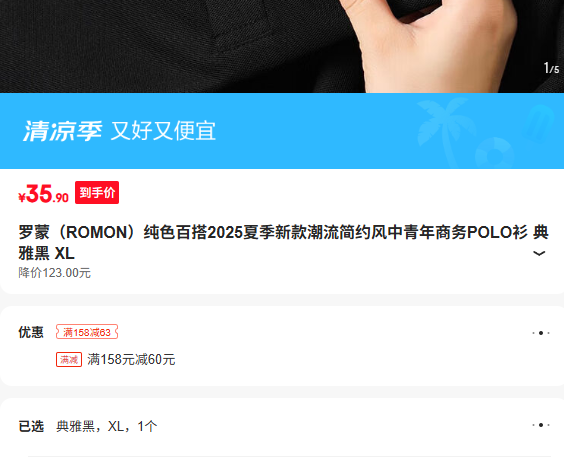Open the 已选 典雅黑, XL, 1个 selection row

284,426
